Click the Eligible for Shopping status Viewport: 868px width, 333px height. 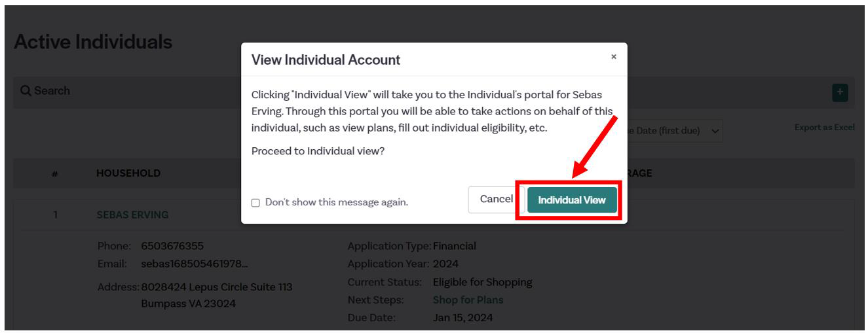coord(482,283)
